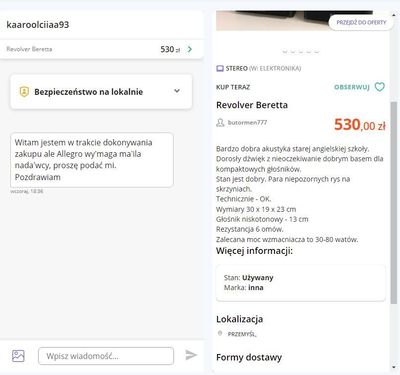
Task: Select the first image carousel dot
Action: pos(285,51)
